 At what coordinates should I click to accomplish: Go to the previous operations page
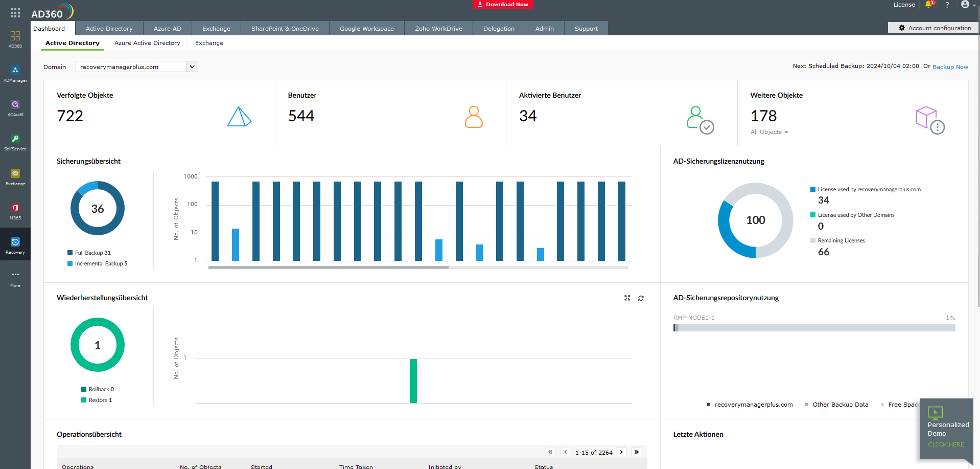pyautogui.click(x=566, y=452)
